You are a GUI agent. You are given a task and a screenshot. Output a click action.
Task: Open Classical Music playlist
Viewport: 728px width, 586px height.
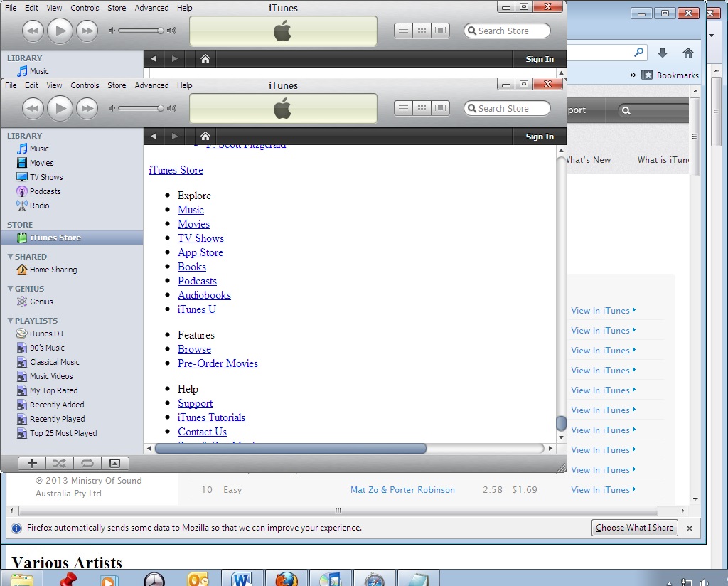[x=54, y=362]
